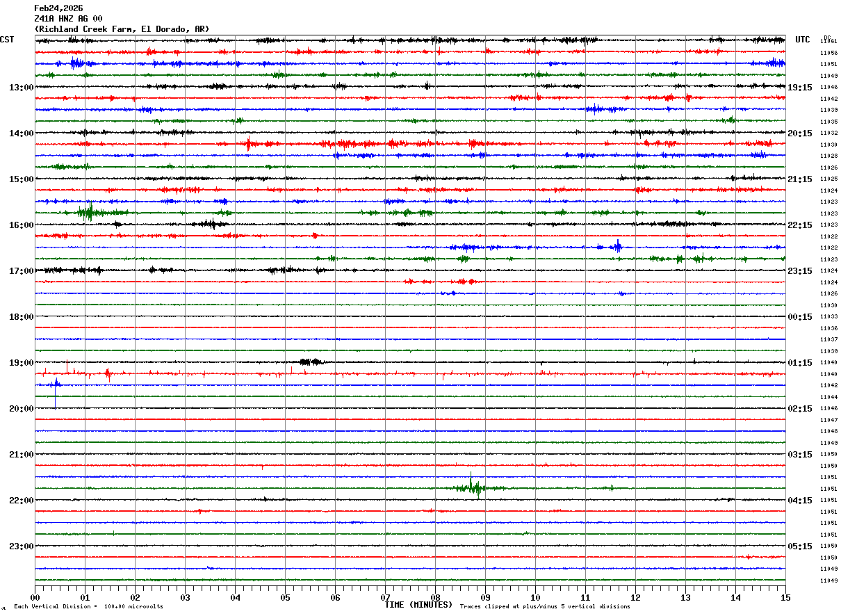Click the 04:15 UTC time label

[x=800, y=501]
